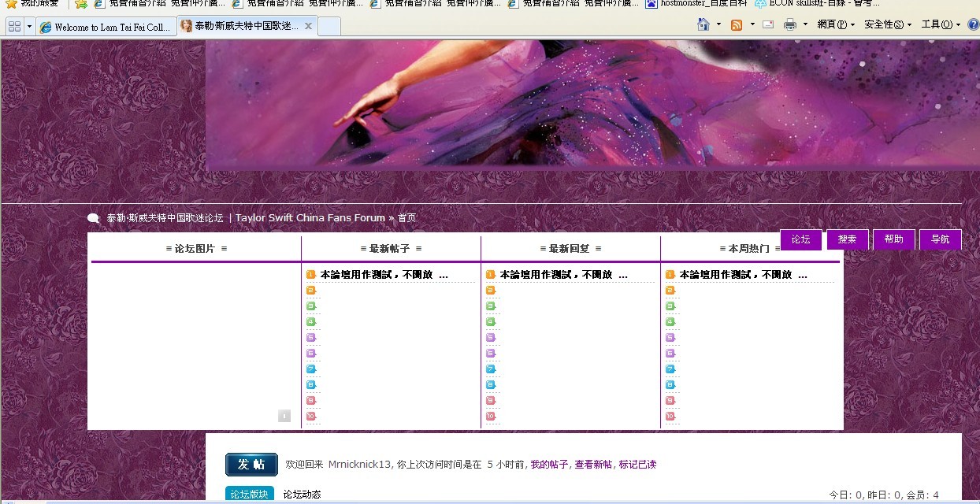Switch to Welcome to Lam Tai Fai tab
The height and width of the screenshot is (504, 980).
coord(106,27)
